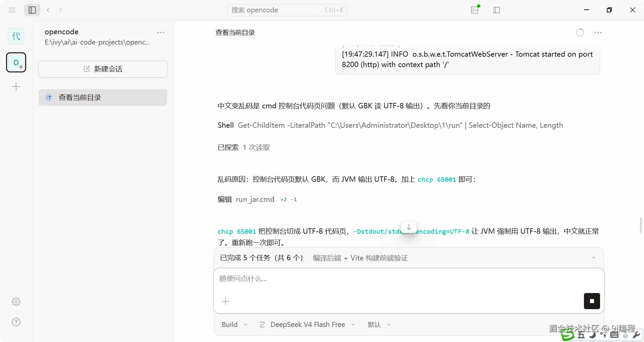Minimize the opencode window
The height and width of the screenshot is (342, 644).
(x=586, y=10)
